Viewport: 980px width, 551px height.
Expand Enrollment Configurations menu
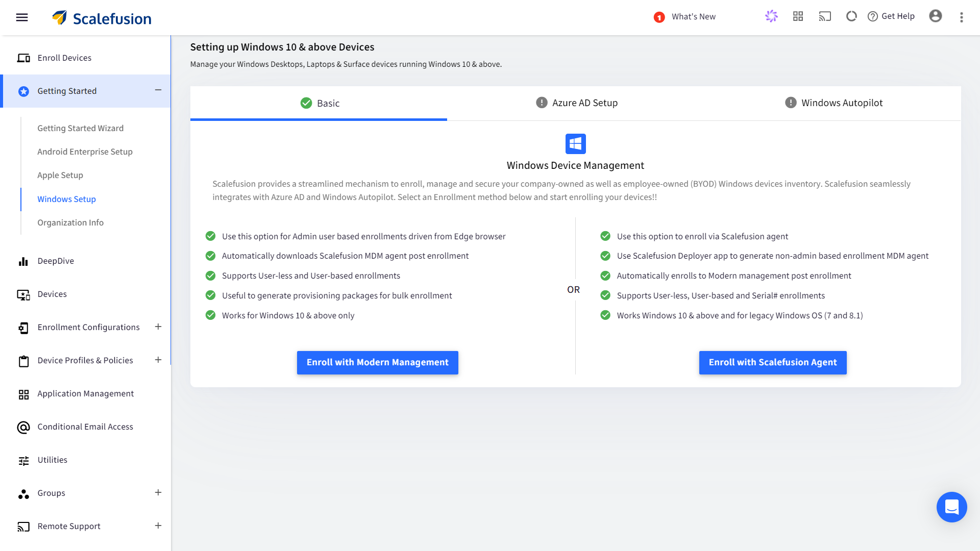coord(158,327)
